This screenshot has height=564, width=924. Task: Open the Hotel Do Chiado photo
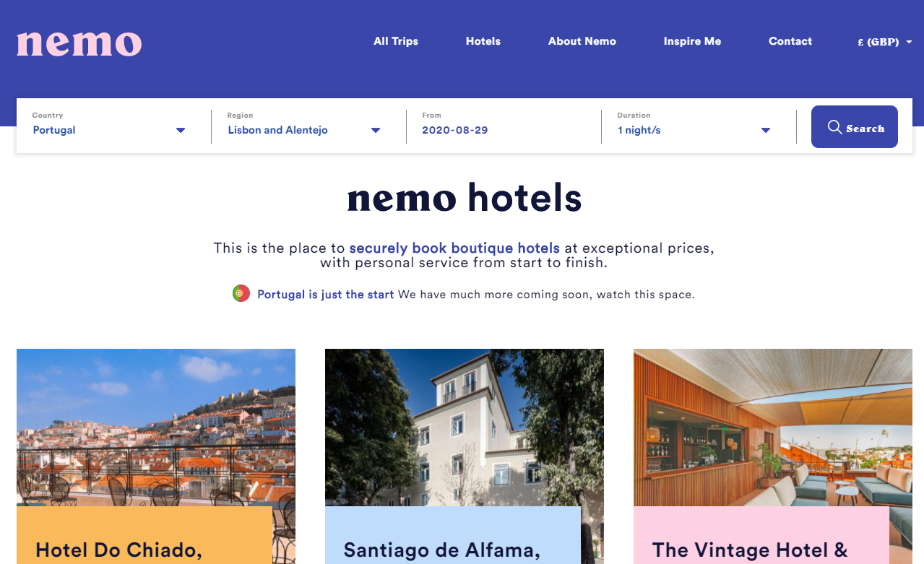(x=156, y=428)
